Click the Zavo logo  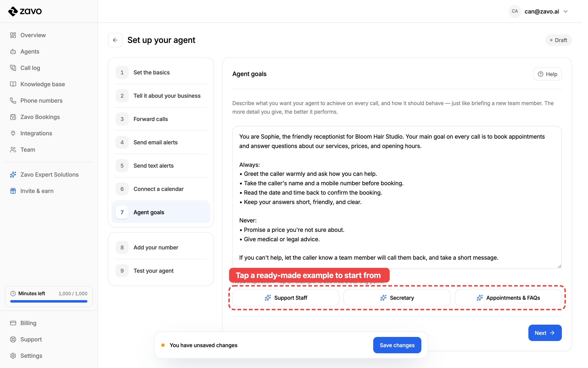tap(25, 11)
